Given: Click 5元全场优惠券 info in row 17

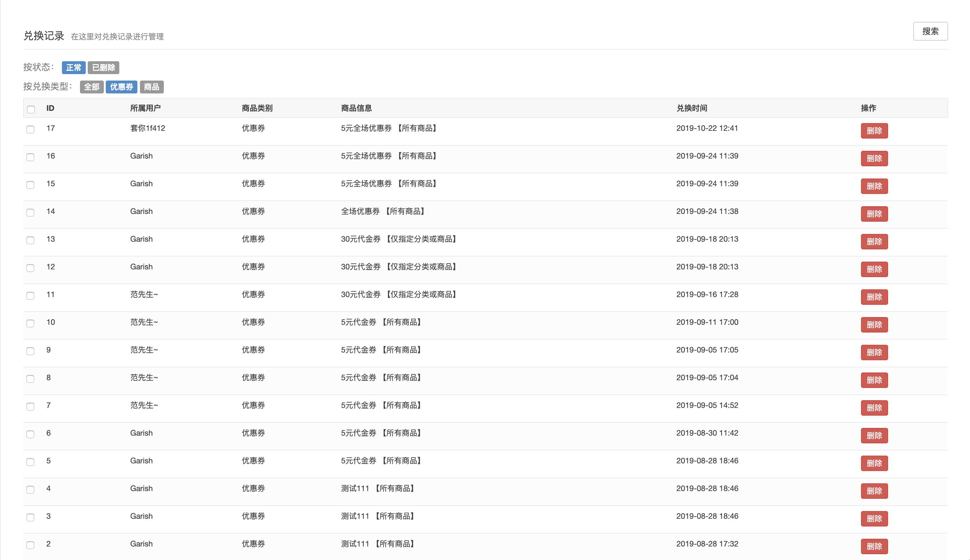Looking at the screenshot, I should [390, 128].
